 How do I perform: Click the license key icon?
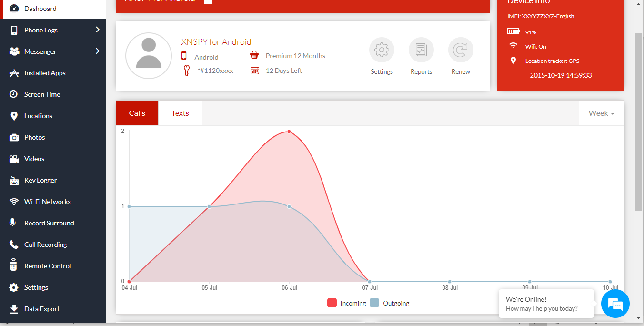coord(186,71)
